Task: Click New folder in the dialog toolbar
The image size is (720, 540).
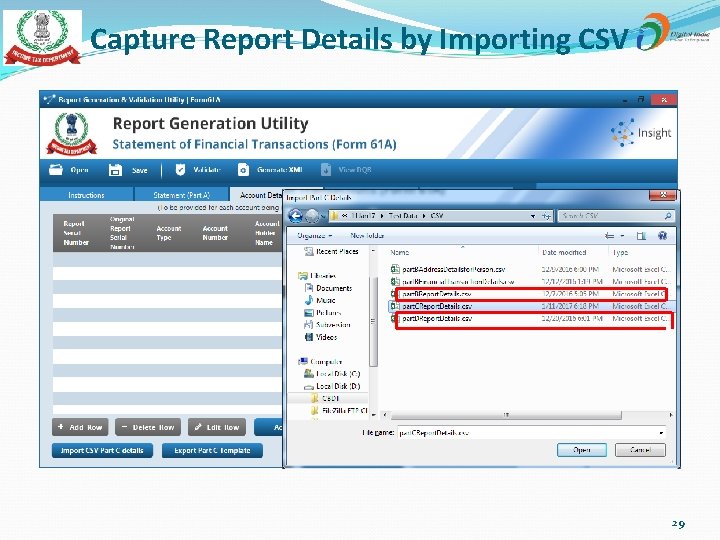Action: coord(367,236)
